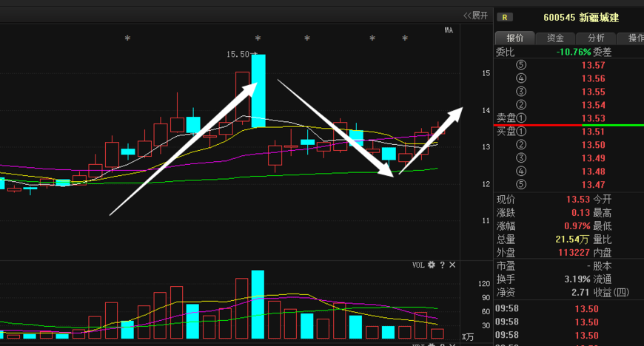The height and width of the screenshot is (346, 644).
Task: Click the 最高 label
Action: (602, 213)
